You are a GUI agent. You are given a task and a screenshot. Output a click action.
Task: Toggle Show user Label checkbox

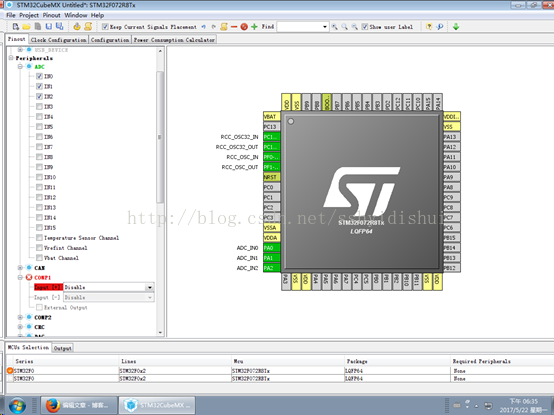pos(365,27)
